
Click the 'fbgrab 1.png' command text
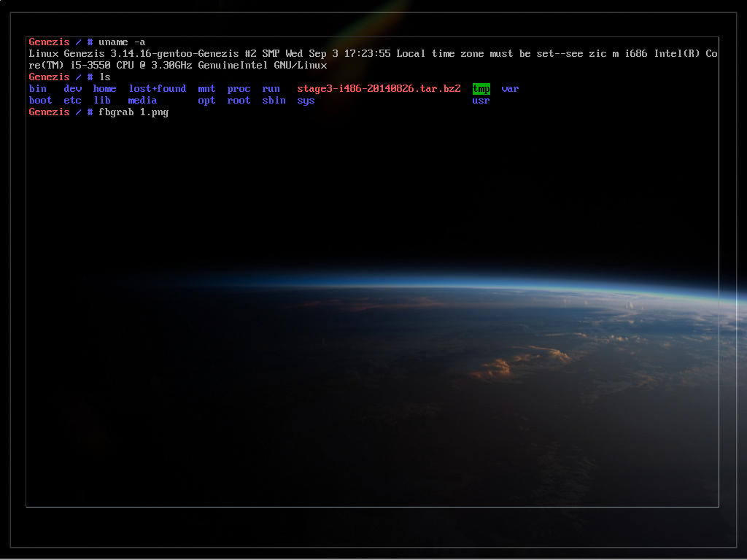coord(133,112)
